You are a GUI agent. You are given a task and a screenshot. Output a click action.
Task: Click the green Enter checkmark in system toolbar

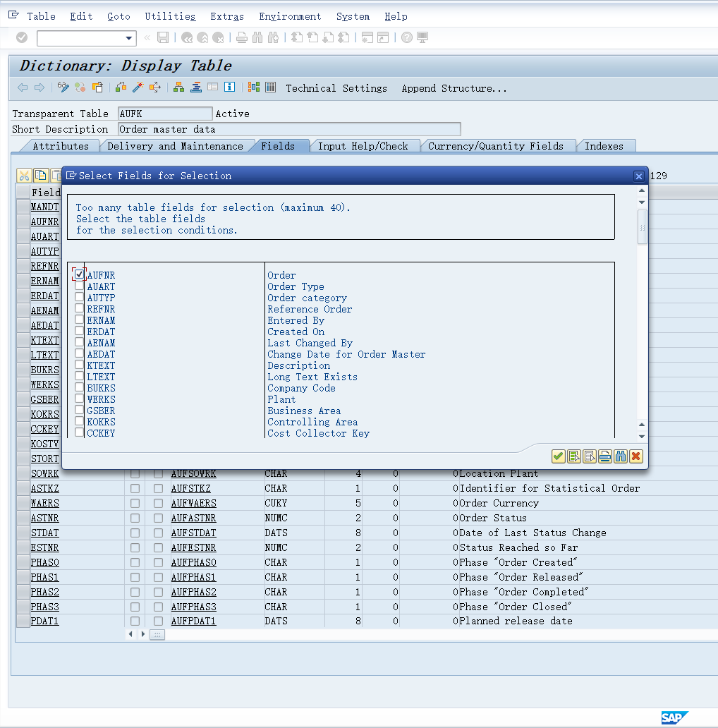click(x=22, y=37)
